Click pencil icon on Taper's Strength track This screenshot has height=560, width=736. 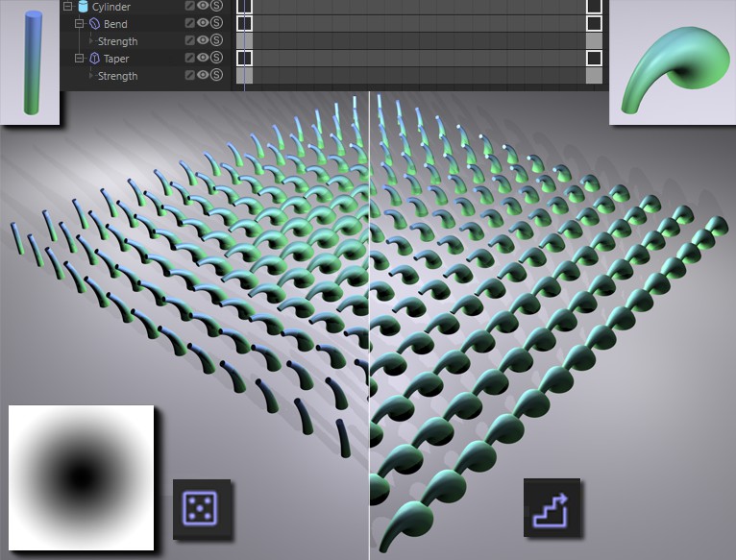pyautogui.click(x=189, y=75)
